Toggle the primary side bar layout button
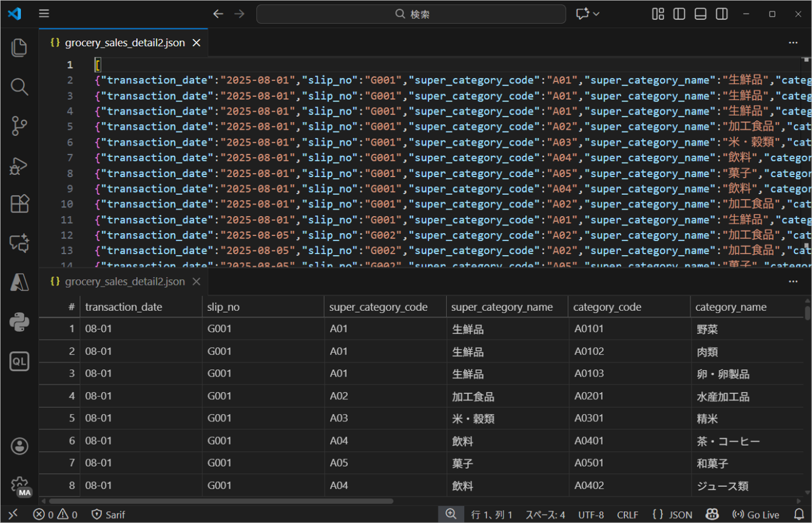Screen dimensions: 812x523 pyautogui.click(x=679, y=14)
